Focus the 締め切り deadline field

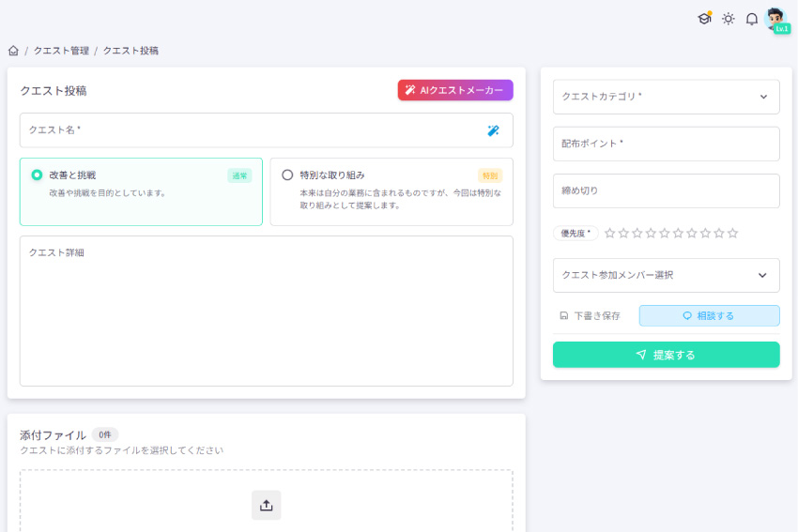tap(667, 190)
